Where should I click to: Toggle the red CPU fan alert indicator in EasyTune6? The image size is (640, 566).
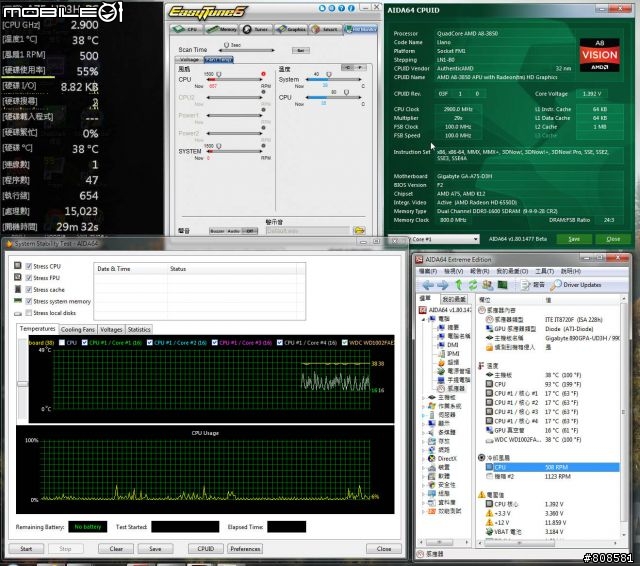pyautogui.click(x=263, y=74)
